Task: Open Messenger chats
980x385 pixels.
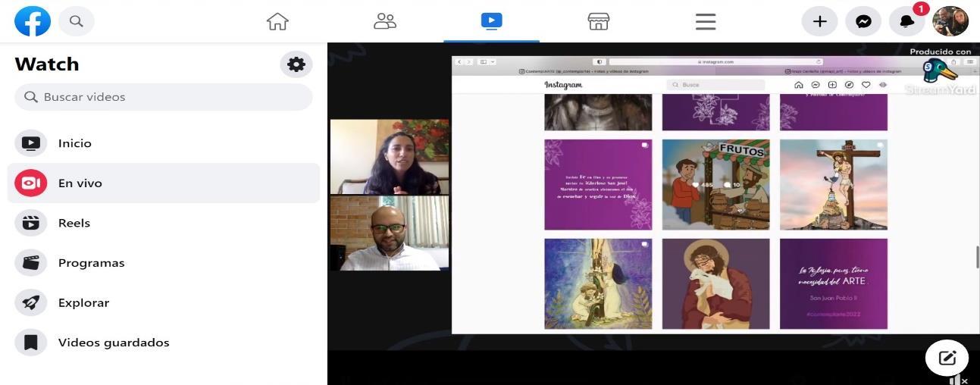Action: click(863, 21)
